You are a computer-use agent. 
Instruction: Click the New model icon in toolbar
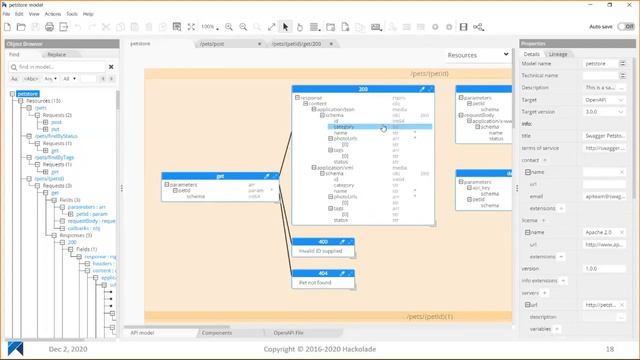(x=7, y=27)
